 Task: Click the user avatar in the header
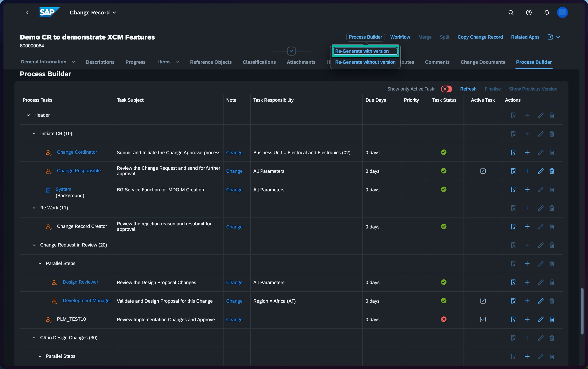[562, 12]
